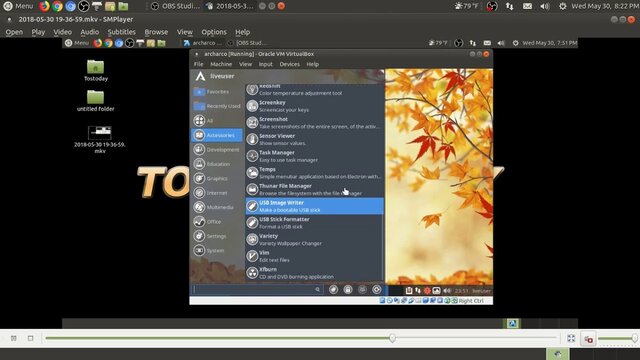Toggle mute using the speaker icon

(588, 339)
